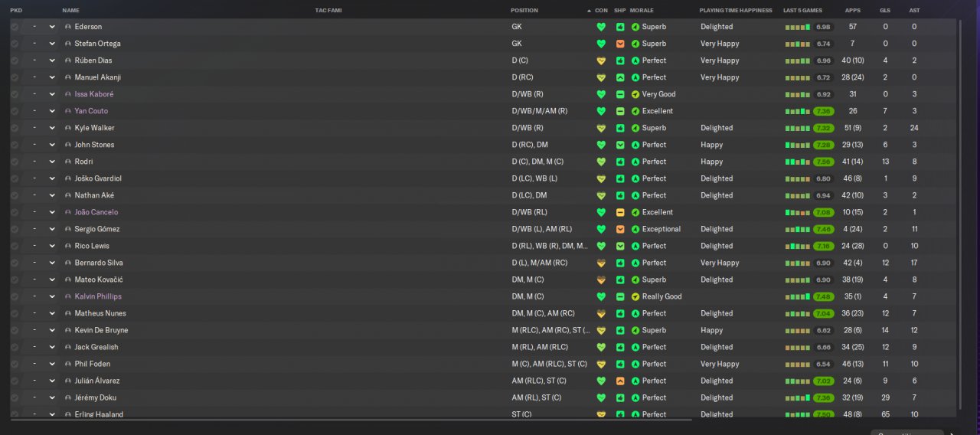Open Issa Kaboré's player profile link

tap(94, 94)
